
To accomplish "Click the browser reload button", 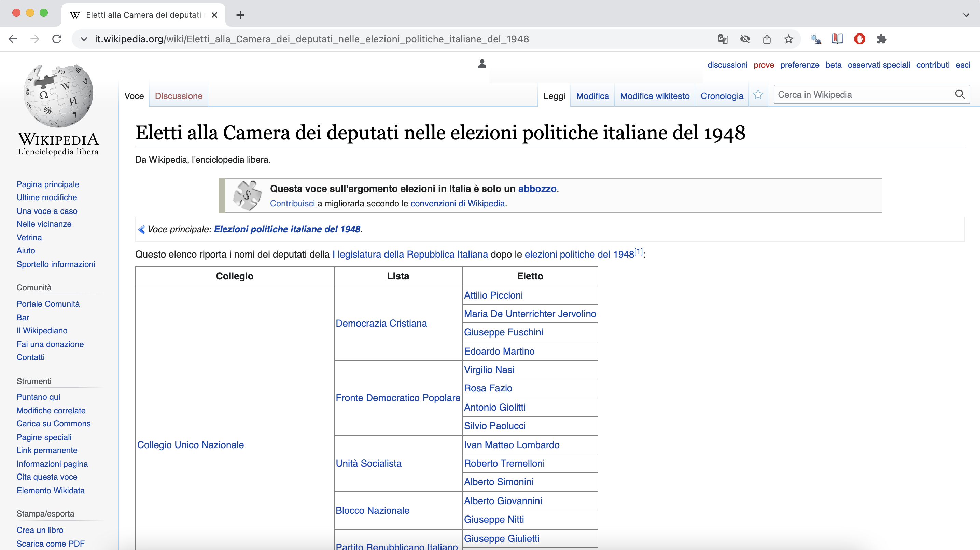I will coord(57,39).
